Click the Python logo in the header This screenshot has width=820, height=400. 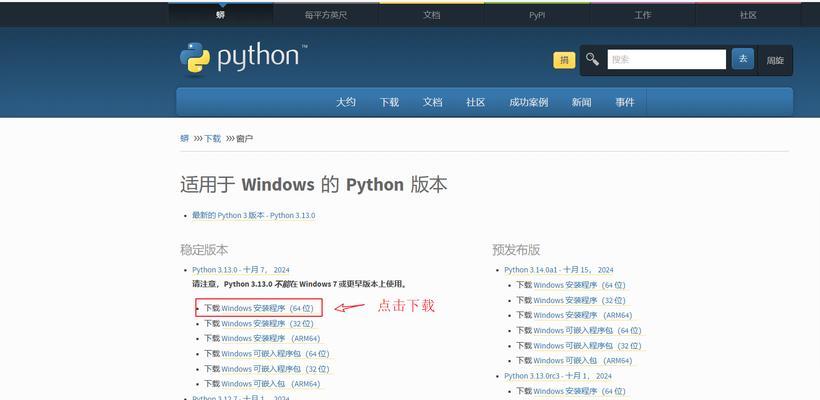(243, 58)
